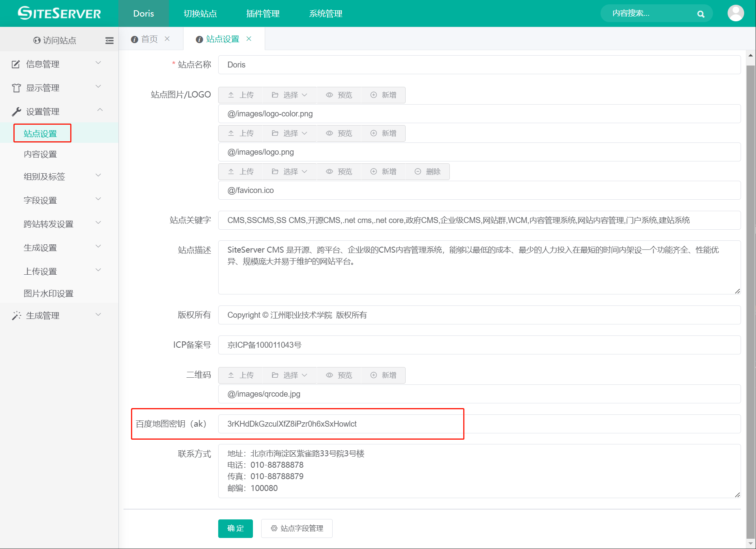
Task: Open the 选择 dropdown for the QR code
Action: pos(289,375)
